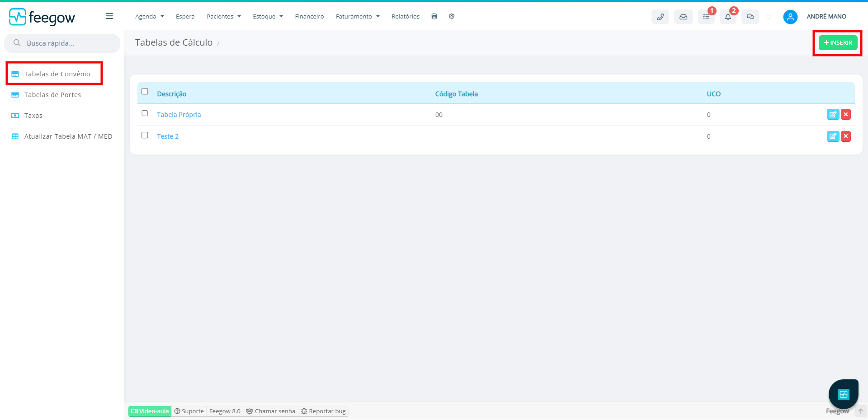Click the Descrição column header
The height and width of the screenshot is (420, 868).
tap(172, 94)
